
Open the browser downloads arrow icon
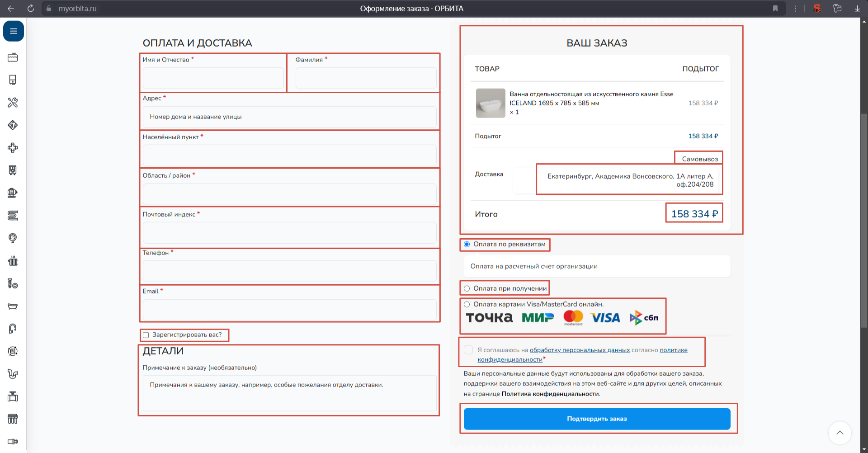pyautogui.click(x=857, y=9)
